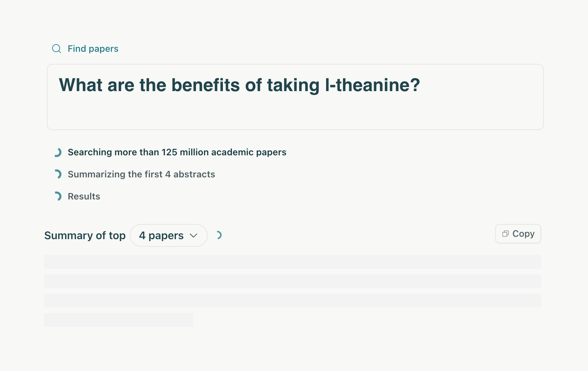The image size is (588, 371).
Task: Click the l-theanine question text in search box
Action: click(x=239, y=85)
